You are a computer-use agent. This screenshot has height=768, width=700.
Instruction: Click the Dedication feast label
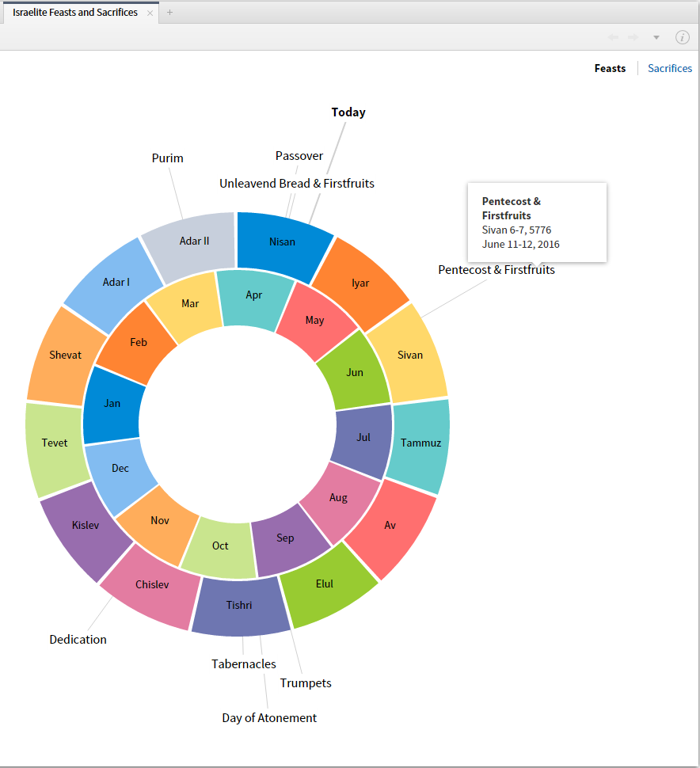78,640
